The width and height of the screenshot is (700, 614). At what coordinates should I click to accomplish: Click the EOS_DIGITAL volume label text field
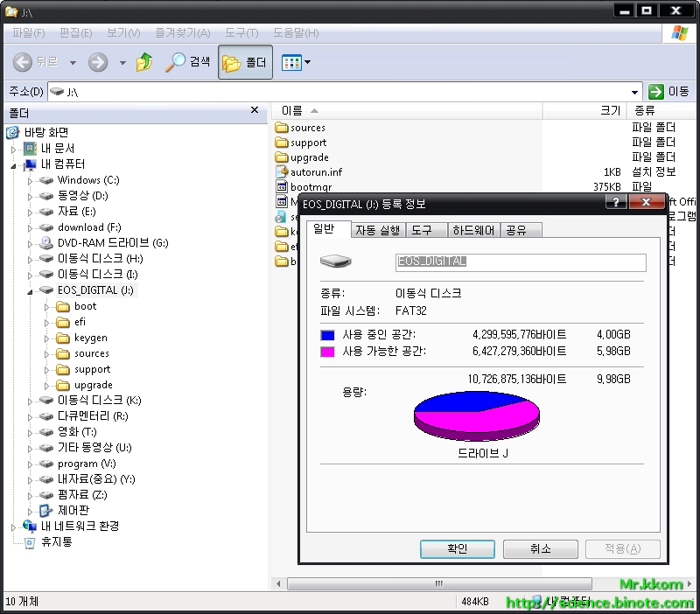(x=521, y=262)
